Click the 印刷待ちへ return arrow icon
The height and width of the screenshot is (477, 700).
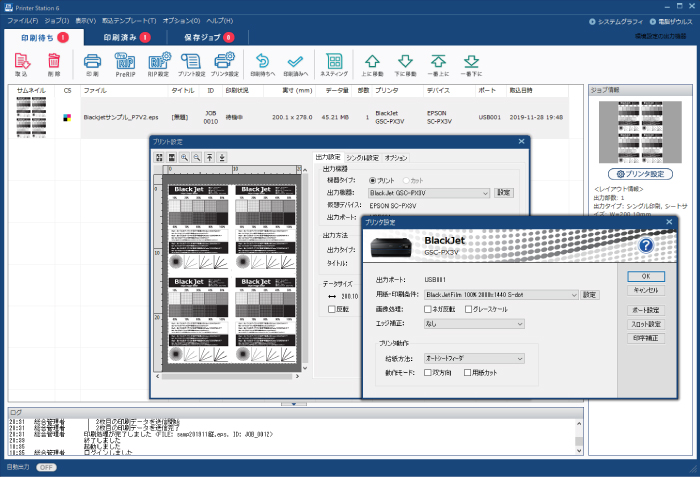tap(262, 64)
